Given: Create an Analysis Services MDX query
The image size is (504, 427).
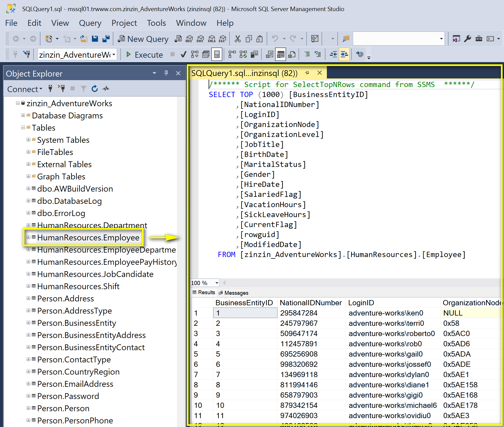Looking at the screenshot, I should coord(189,39).
